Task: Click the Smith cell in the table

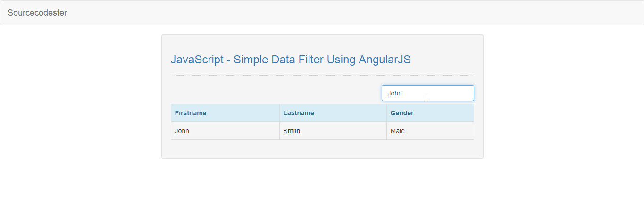Action: [x=333, y=131]
